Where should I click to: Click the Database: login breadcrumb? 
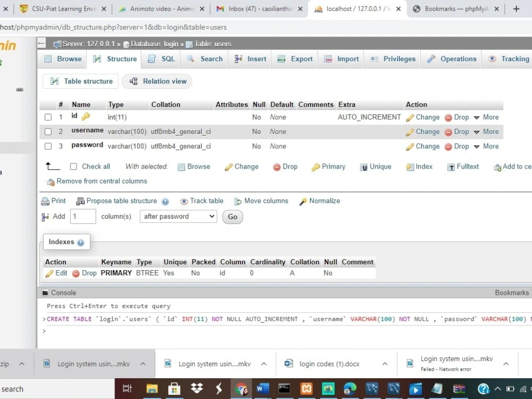point(151,44)
